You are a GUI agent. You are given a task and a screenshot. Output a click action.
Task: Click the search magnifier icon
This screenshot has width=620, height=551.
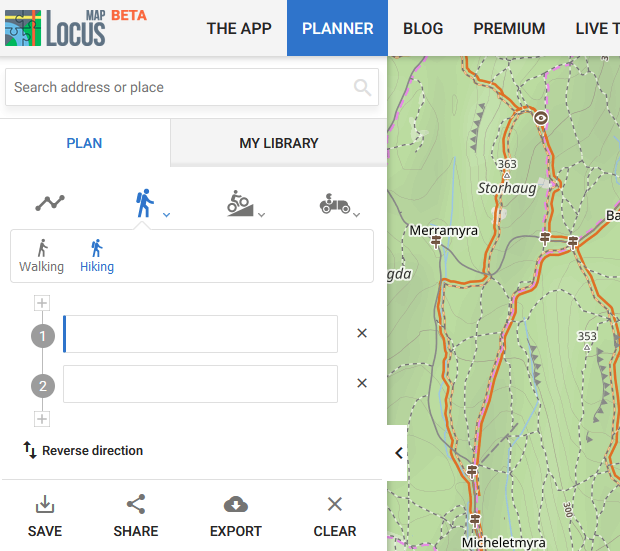pyautogui.click(x=362, y=87)
